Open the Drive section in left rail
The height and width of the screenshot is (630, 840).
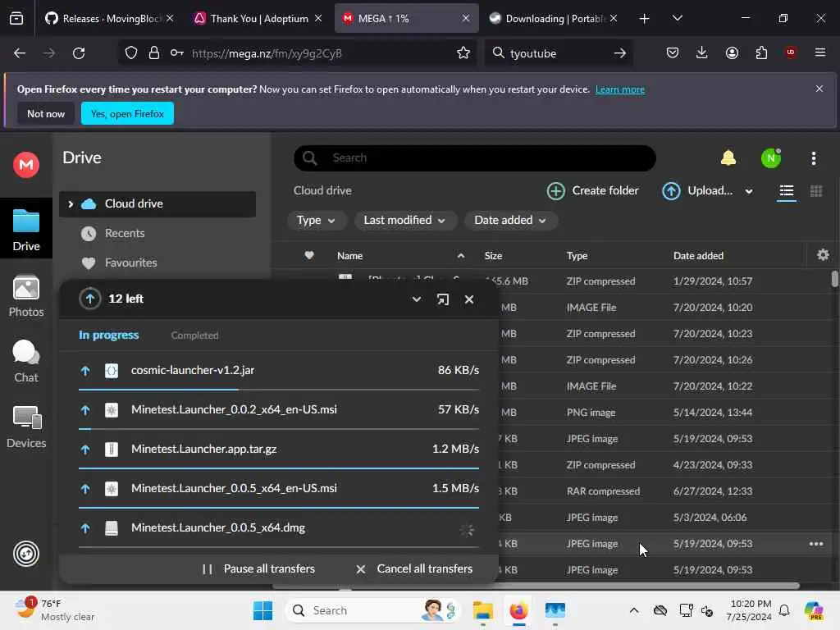click(26, 230)
